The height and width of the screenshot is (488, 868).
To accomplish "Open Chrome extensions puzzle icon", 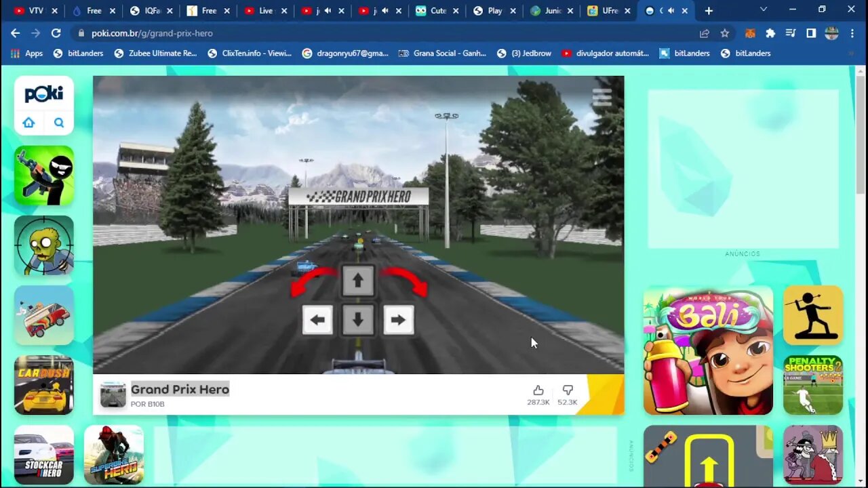I will tap(770, 33).
